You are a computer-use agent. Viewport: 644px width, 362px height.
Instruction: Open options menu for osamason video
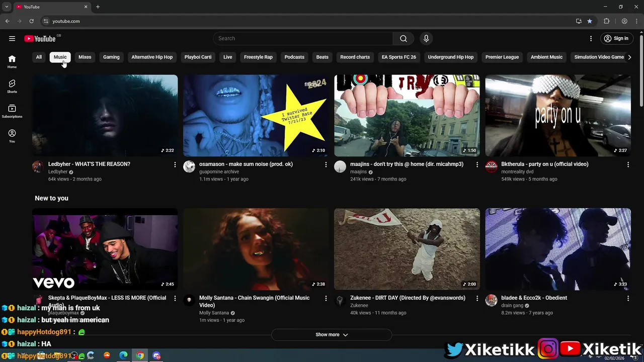click(326, 164)
